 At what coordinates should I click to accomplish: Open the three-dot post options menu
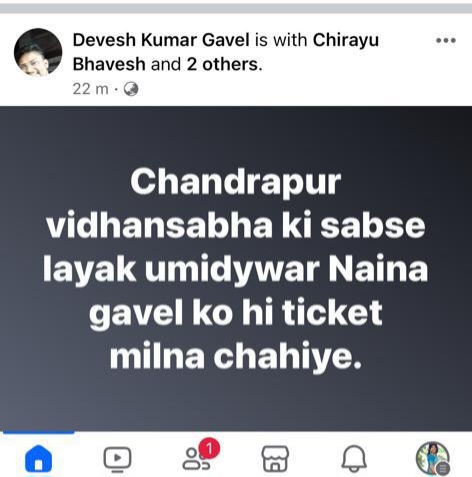(446, 41)
